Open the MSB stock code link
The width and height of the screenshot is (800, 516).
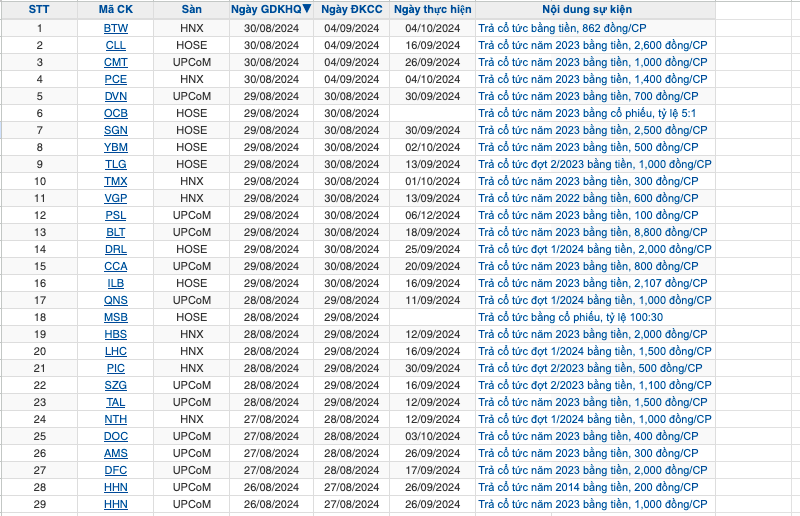pyautogui.click(x=116, y=317)
